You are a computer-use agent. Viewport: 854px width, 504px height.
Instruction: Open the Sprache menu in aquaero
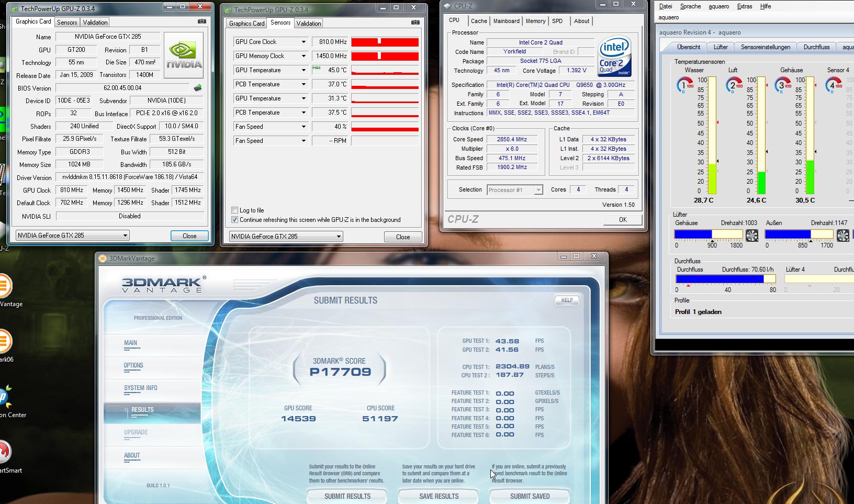coord(690,6)
